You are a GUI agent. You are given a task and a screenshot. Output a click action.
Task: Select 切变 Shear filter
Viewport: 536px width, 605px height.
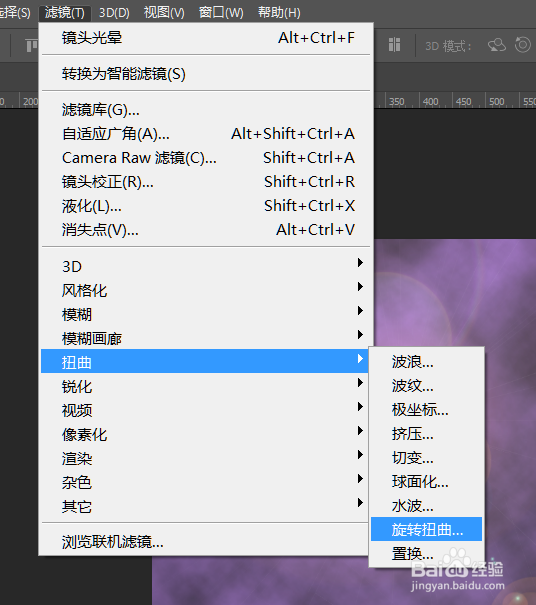tap(426, 458)
